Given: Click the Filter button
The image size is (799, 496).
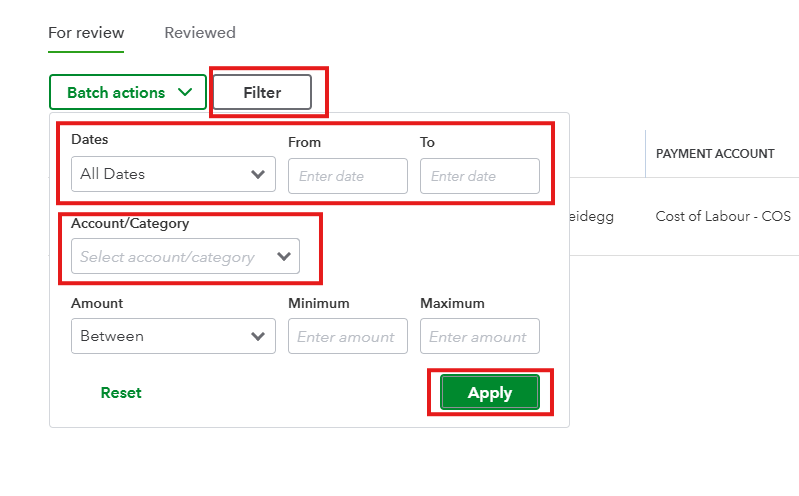Looking at the screenshot, I should [262, 93].
